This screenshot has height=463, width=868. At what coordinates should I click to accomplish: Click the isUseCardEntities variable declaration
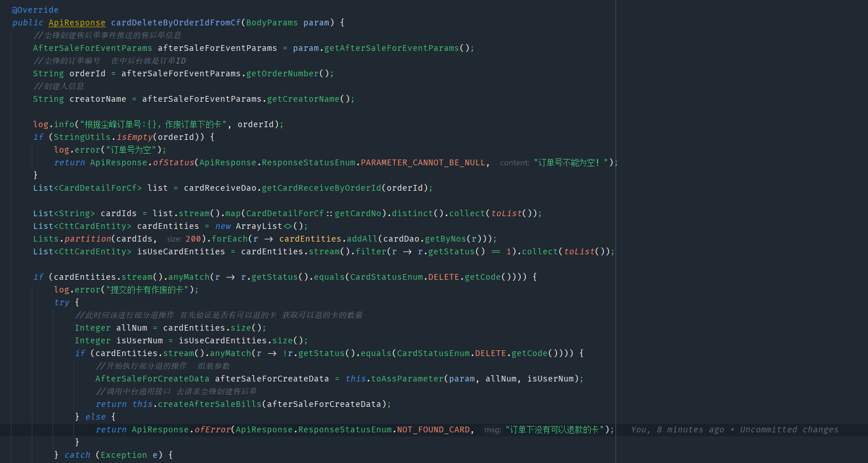[181, 251]
